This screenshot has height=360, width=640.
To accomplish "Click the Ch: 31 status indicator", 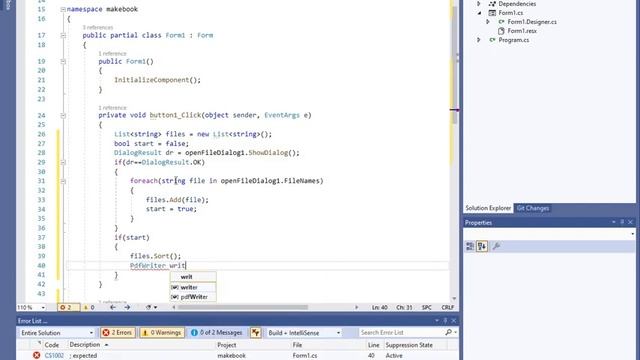I will pyautogui.click(x=404, y=307).
